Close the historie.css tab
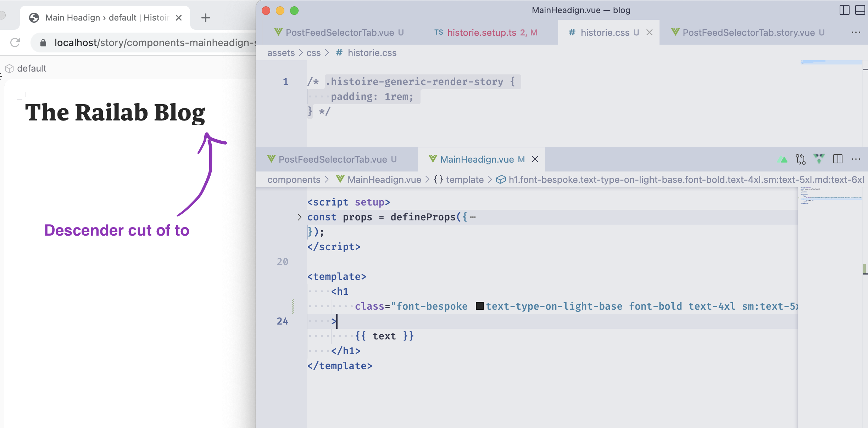868x428 pixels. 650,33
